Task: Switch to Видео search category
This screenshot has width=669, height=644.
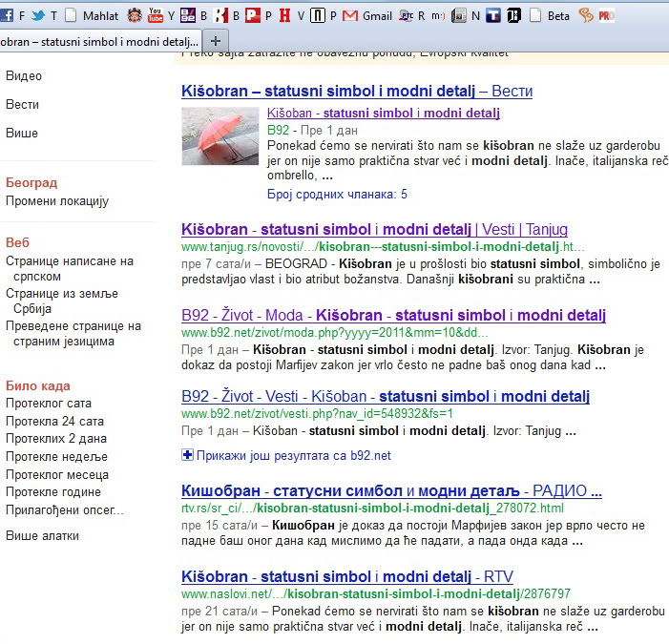Action: [x=24, y=76]
